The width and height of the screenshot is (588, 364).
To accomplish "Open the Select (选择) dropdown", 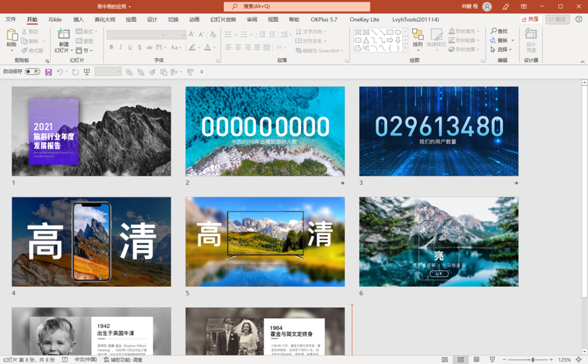I will (501, 50).
